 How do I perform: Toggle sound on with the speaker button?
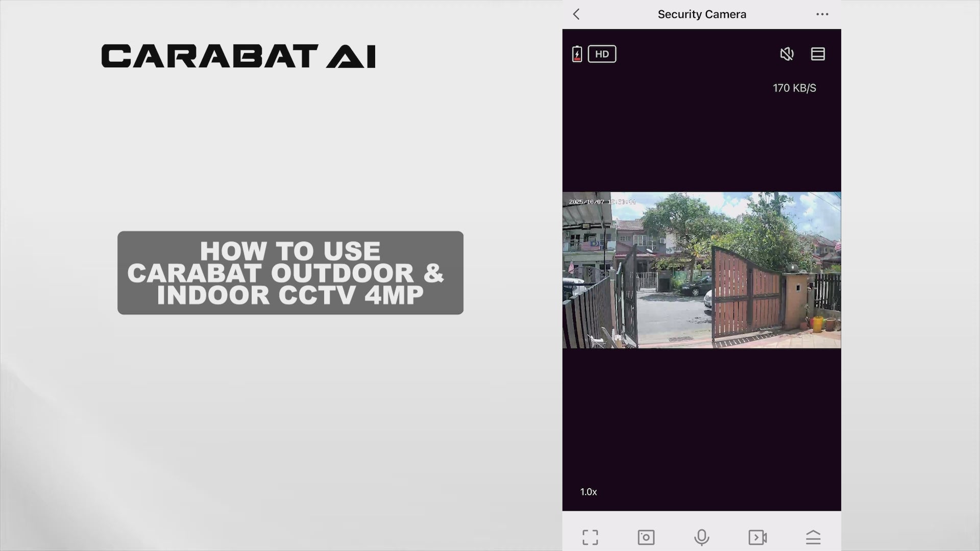coord(787,54)
